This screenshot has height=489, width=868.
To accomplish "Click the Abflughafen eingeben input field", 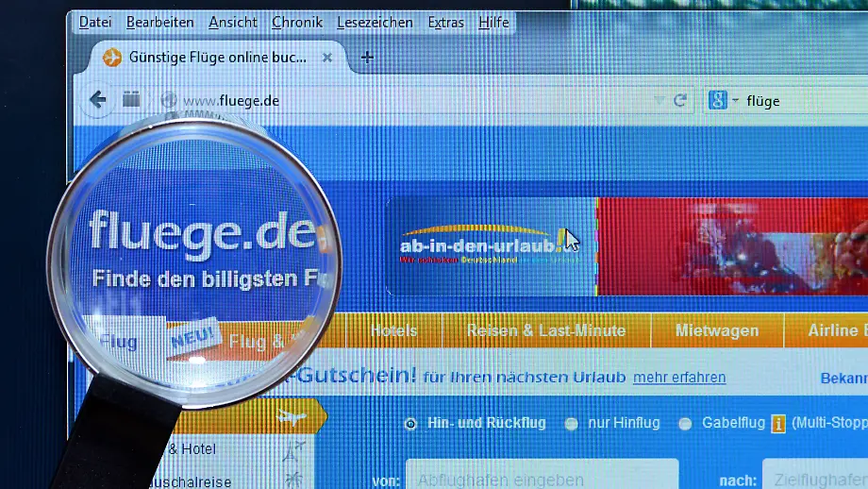I will point(542,475).
